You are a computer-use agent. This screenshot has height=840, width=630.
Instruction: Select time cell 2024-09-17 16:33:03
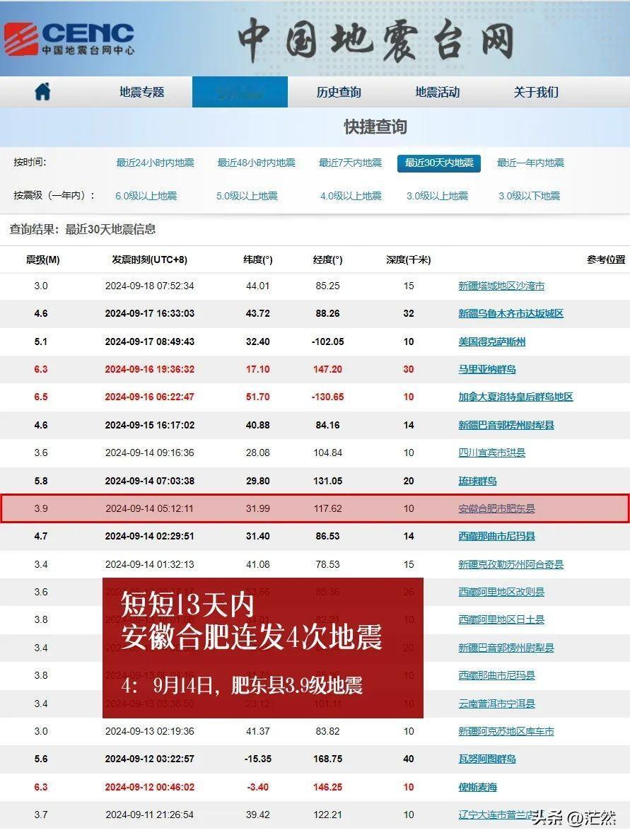(149, 313)
